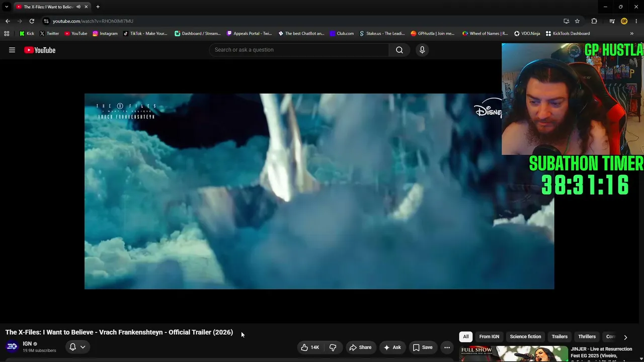Open the YouTube bookmark
This screenshot has width=644, height=362.
[x=75, y=34]
